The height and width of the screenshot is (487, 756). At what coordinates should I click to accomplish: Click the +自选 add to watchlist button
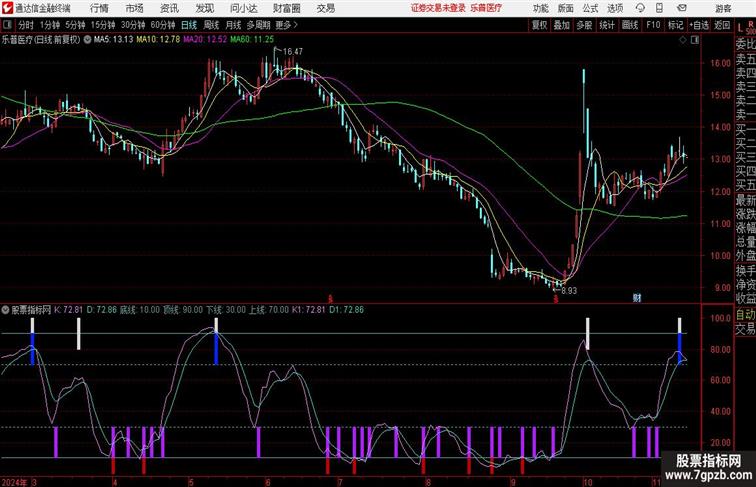pyautogui.click(x=698, y=24)
